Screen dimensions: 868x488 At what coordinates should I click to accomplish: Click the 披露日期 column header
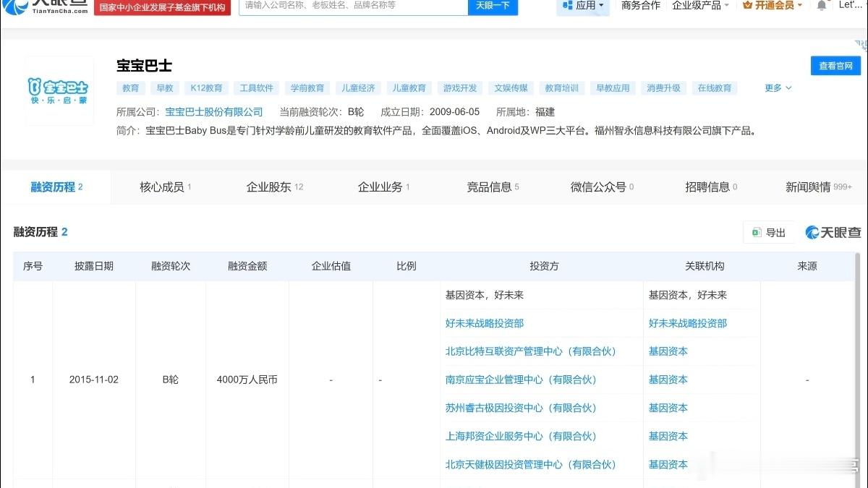[x=94, y=266]
